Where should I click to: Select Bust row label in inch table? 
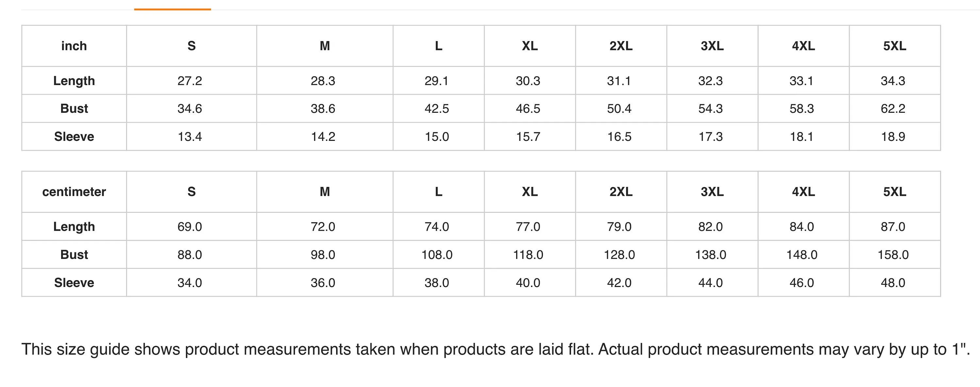(x=74, y=109)
